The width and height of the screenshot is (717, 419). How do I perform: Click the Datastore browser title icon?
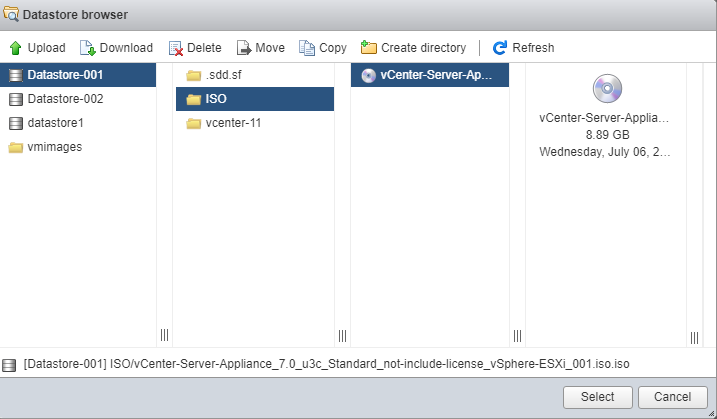11,14
